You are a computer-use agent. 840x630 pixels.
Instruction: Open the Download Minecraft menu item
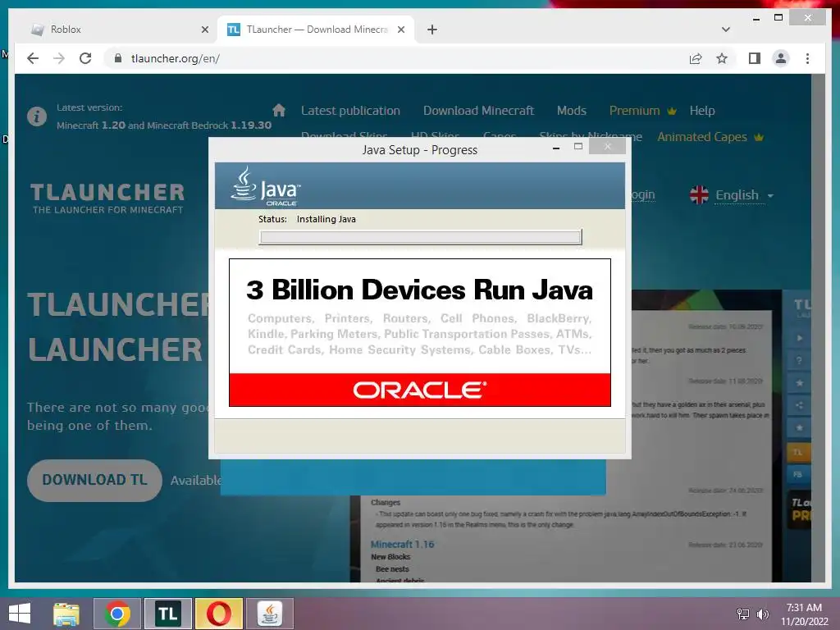click(478, 111)
